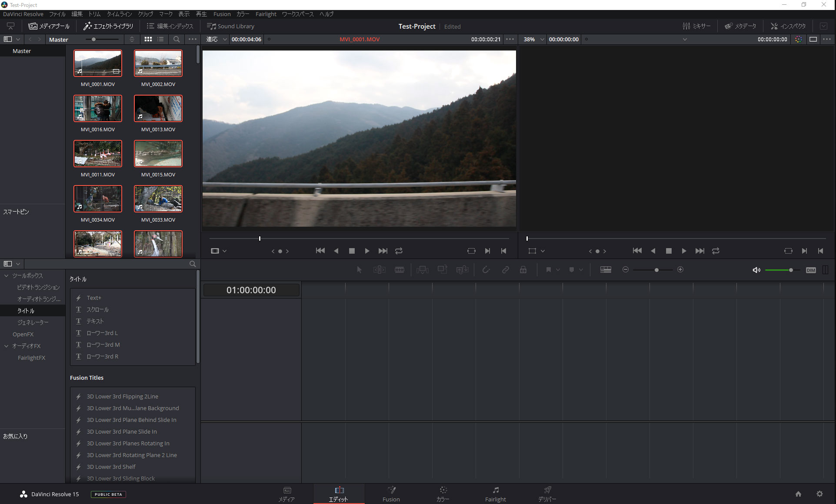Image resolution: width=836 pixels, height=504 pixels.
Task: Play the timeline viewer forward
Action: (684, 251)
